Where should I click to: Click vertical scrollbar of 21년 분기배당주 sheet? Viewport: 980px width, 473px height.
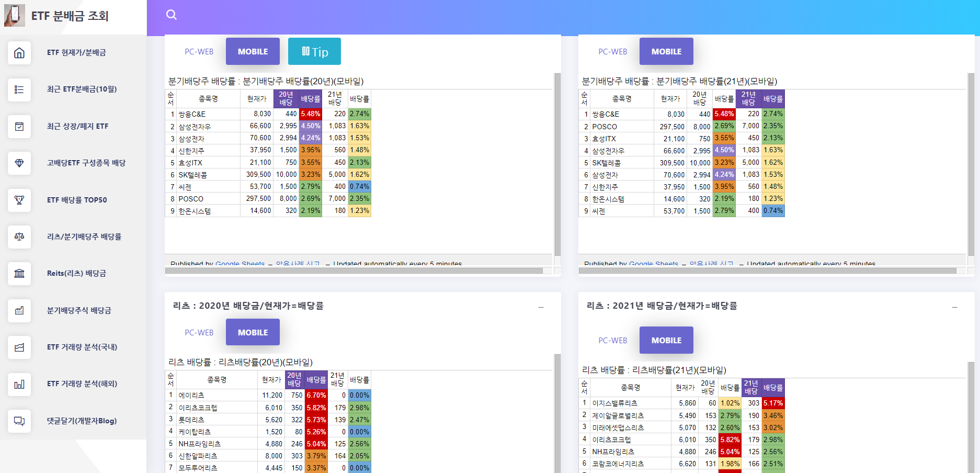point(971,165)
